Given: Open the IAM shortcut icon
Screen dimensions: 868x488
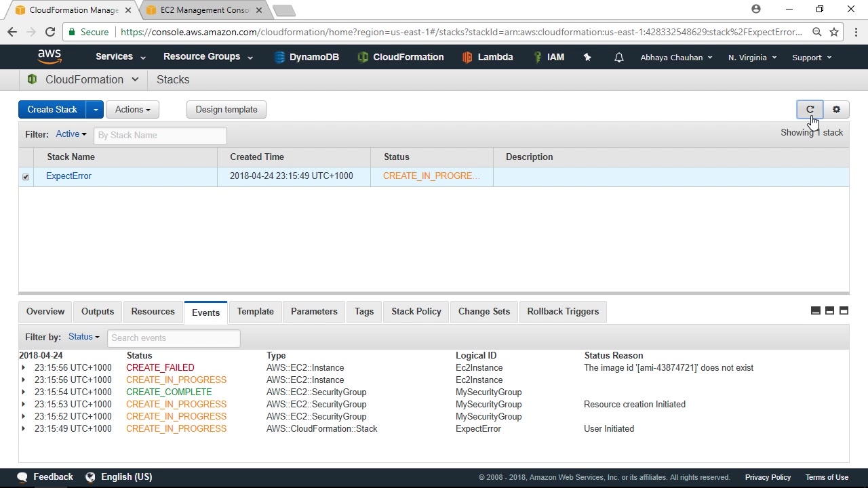Looking at the screenshot, I should pyautogui.click(x=538, y=58).
